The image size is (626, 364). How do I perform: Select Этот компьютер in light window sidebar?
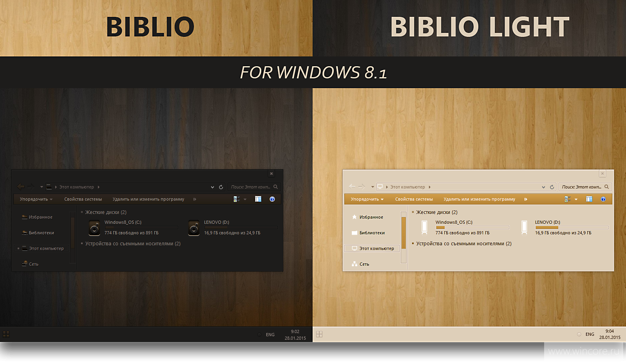point(372,248)
